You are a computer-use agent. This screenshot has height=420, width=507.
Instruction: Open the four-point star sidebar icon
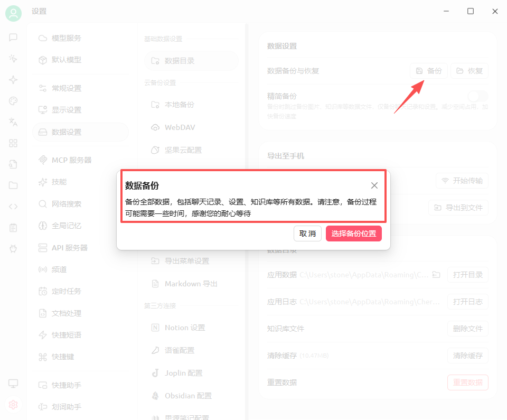tap(13, 80)
